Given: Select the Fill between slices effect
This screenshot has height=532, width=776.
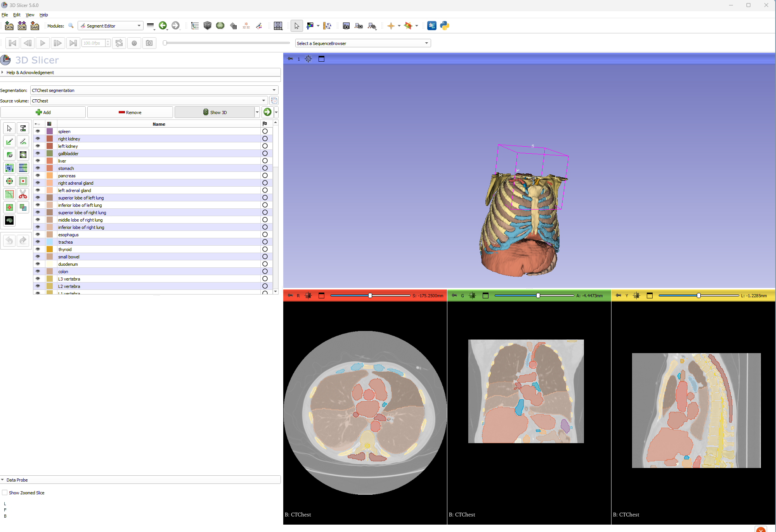Looking at the screenshot, I should [23, 168].
